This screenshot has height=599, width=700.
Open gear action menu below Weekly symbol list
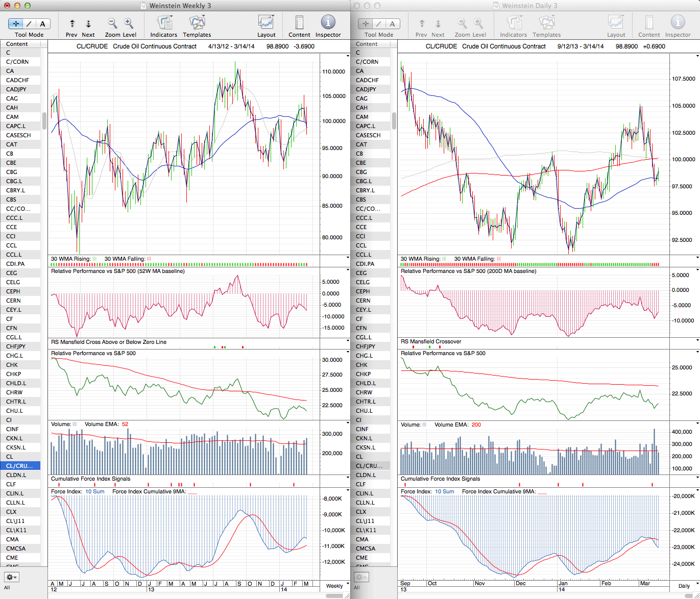11,577
